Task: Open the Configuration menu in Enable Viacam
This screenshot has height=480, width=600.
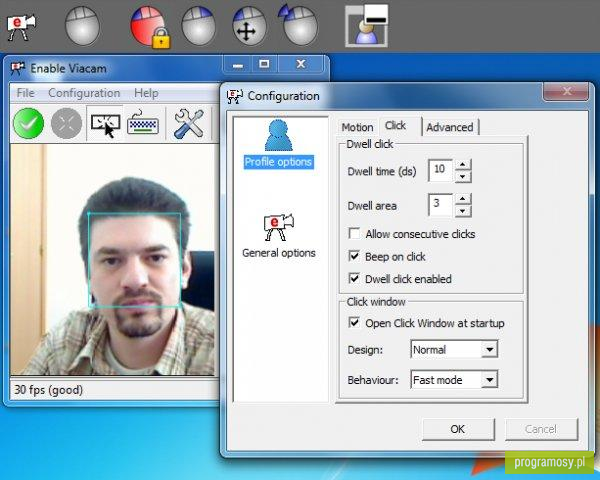Action: click(84, 93)
